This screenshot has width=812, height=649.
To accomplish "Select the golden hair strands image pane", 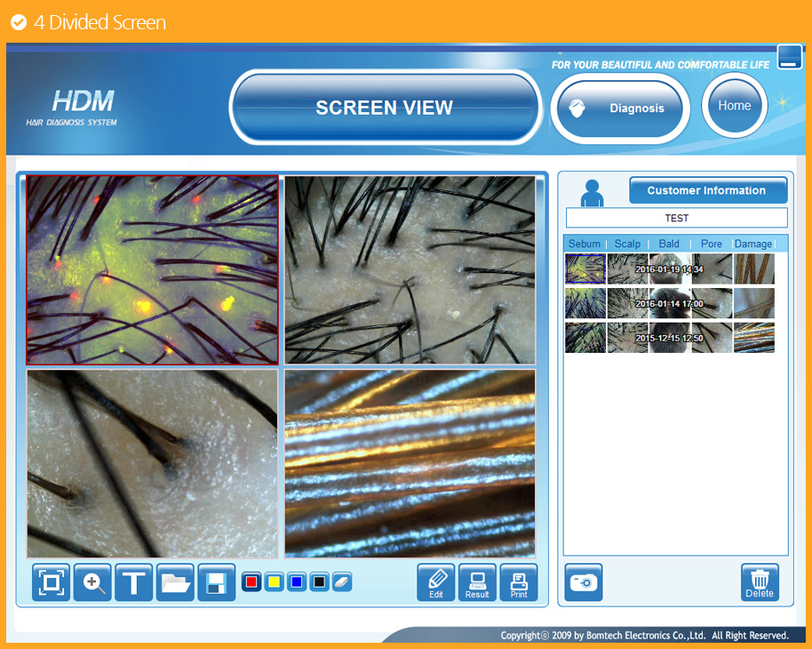I will pos(410,463).
